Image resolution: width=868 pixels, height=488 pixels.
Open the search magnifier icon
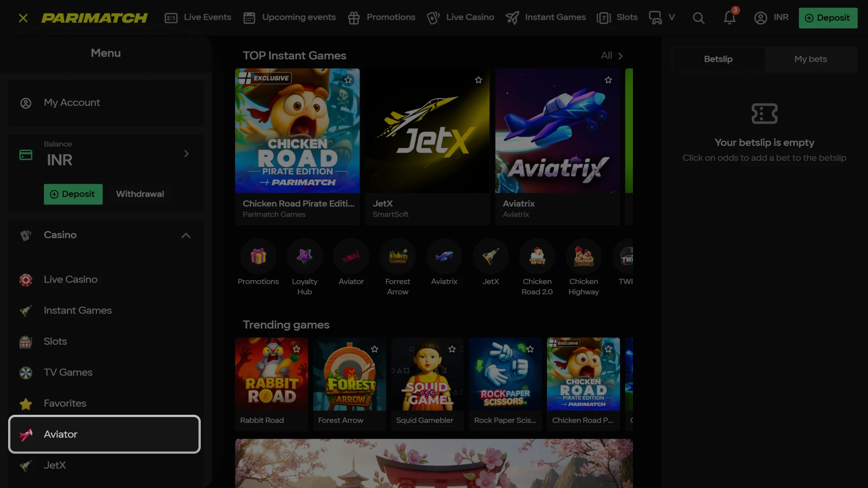(698, 18)
